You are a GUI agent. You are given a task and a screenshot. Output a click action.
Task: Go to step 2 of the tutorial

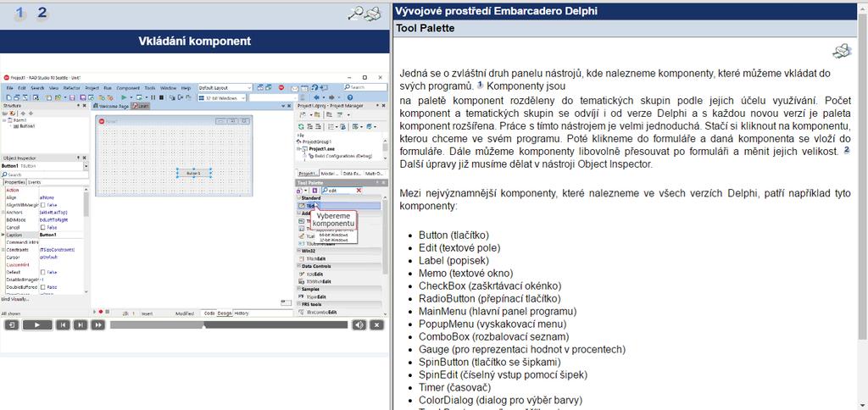tap(42, 13)
